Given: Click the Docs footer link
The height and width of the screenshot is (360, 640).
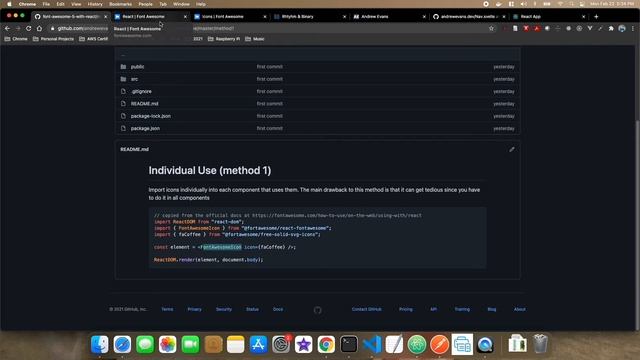Looking at the screenshot, I should (x=278, y=309).
